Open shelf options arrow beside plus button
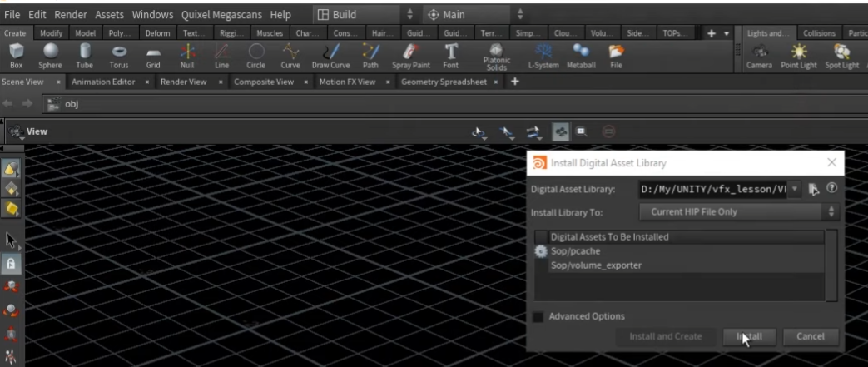Viewport: 868px width, 367px height. pos(727,34)
